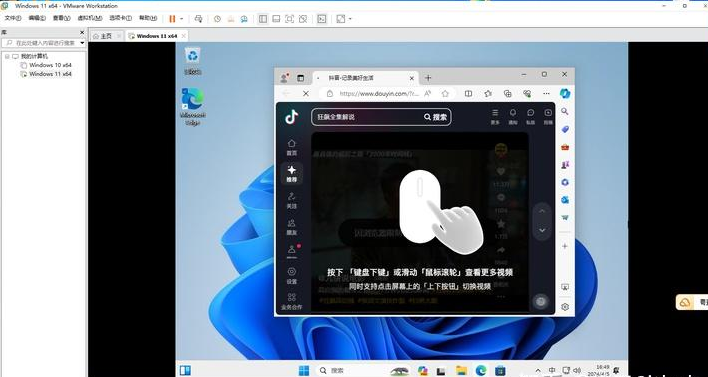Viewport: 708px width, 377px height.
Task: Open the snapshot manager icon
Action: (244, 19)
